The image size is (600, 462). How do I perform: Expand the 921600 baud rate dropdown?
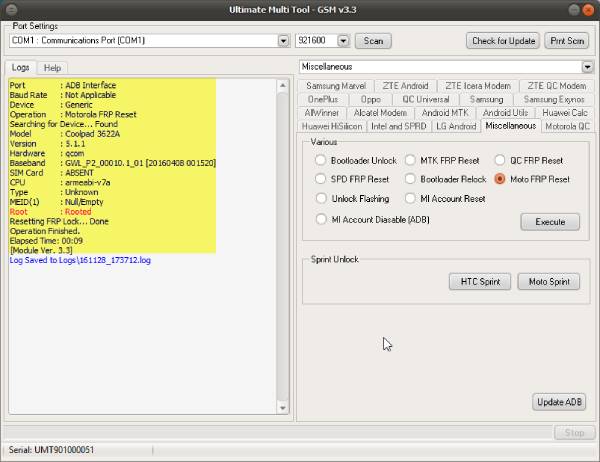pos(343,41)
